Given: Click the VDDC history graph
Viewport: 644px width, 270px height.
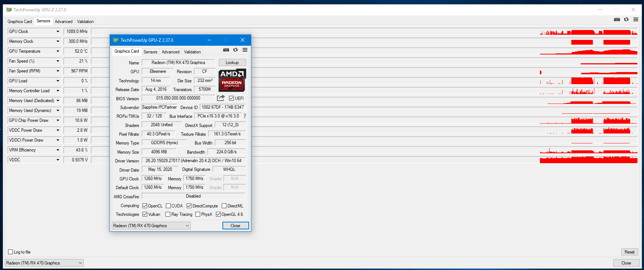Looking at the screenshot, I should pos(365,160).
